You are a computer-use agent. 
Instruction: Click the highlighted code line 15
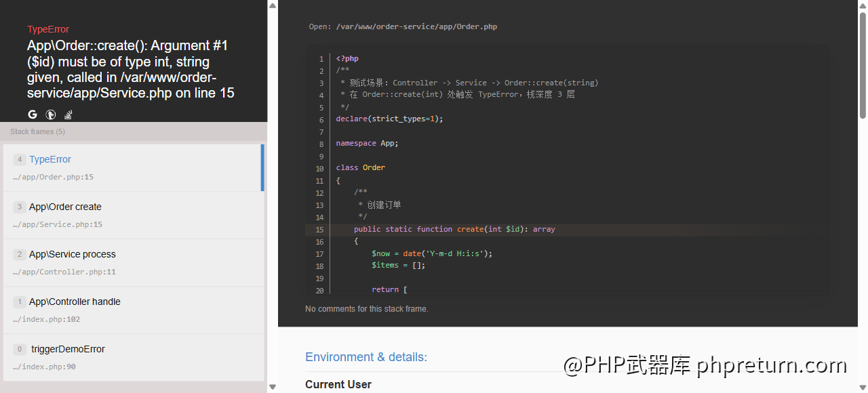(567, 230)
